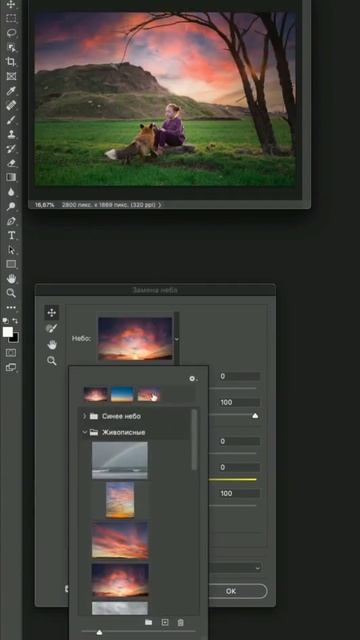The height and width of the screenshot is (640, 360).
Task: Select the Rectangular Marquee tool
Action: [x=11, y=18]
